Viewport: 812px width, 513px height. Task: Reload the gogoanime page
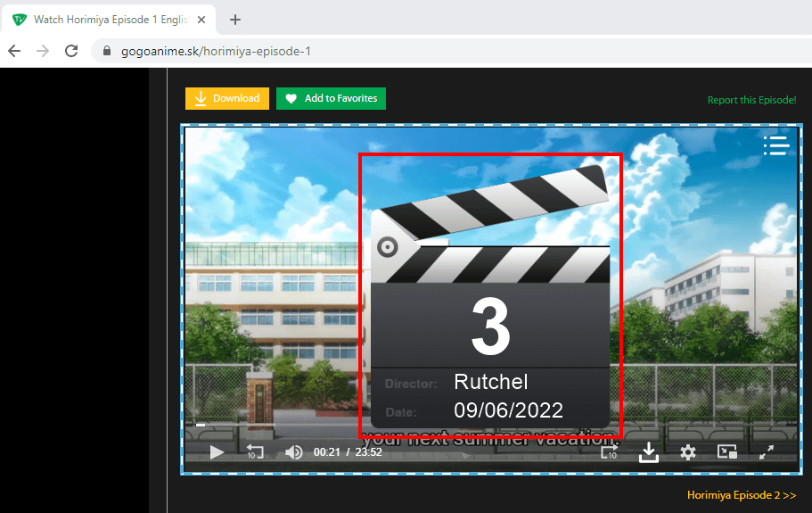(71, 51)
